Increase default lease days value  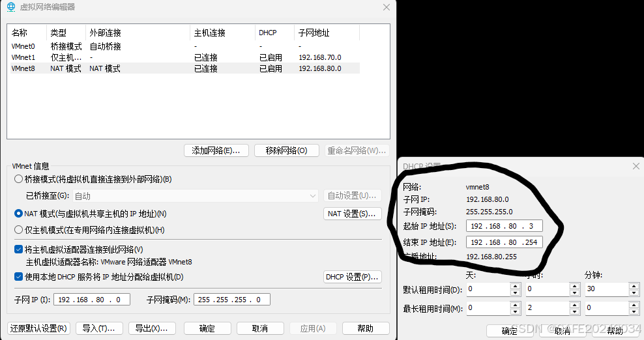516,286
